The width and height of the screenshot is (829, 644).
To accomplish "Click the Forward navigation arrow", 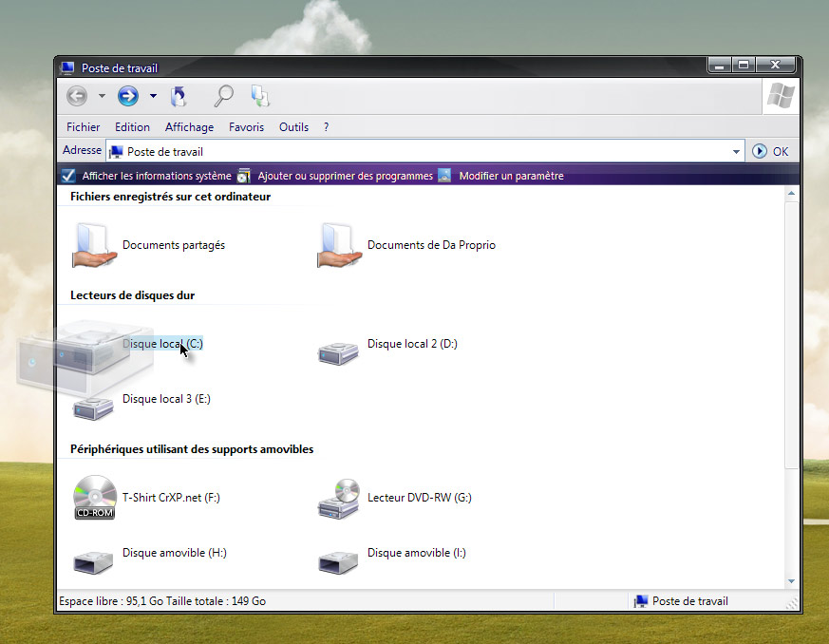I will tap(128, 96).
